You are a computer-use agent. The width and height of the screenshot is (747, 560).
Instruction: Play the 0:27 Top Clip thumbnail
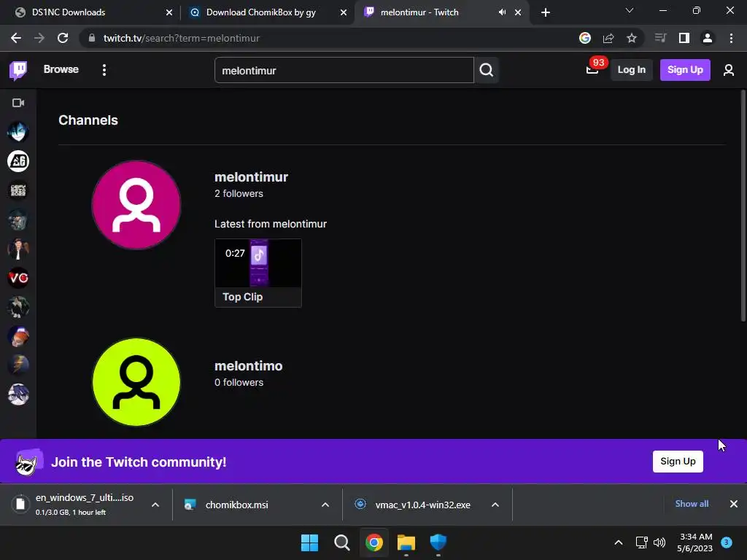point(258,273)
